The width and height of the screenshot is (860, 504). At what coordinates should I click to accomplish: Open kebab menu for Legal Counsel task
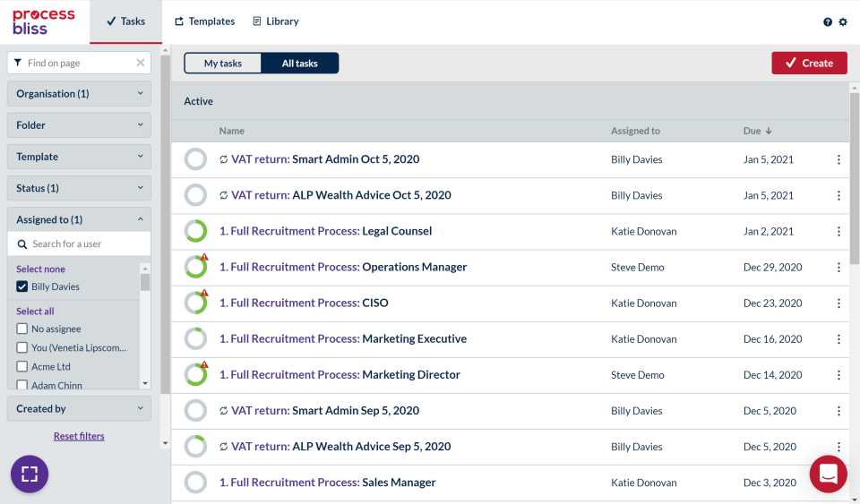(838, 231)
